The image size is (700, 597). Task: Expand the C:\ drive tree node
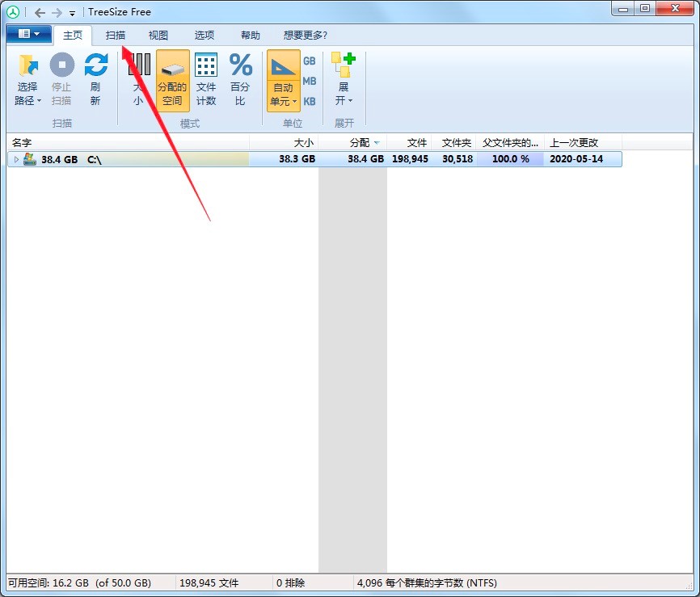click(x=15, y=159)
